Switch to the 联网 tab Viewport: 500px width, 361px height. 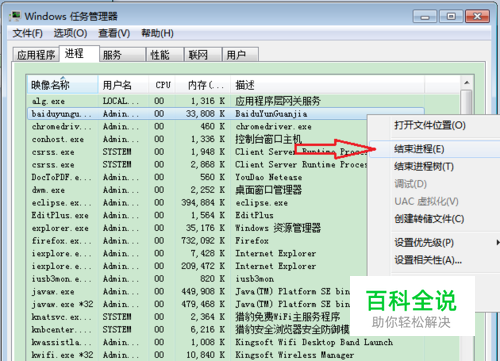point(203,55)
